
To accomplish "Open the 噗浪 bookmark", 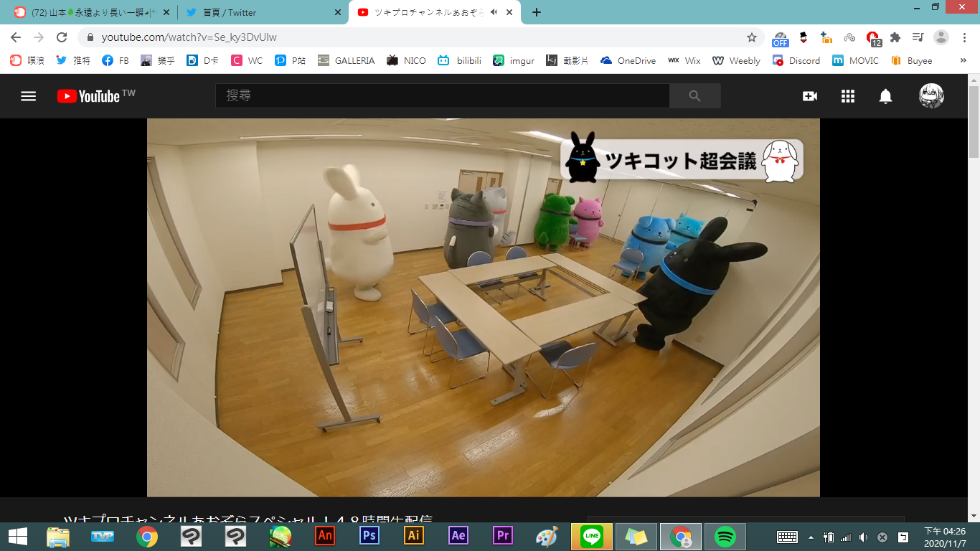I will click(x=27, y=61).
